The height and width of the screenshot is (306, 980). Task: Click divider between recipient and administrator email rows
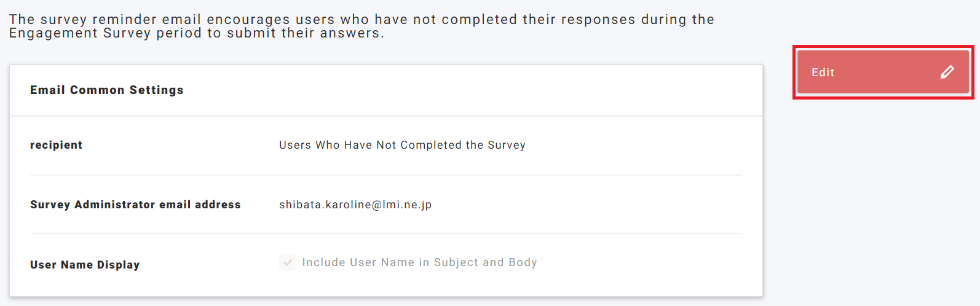[386, 175]
